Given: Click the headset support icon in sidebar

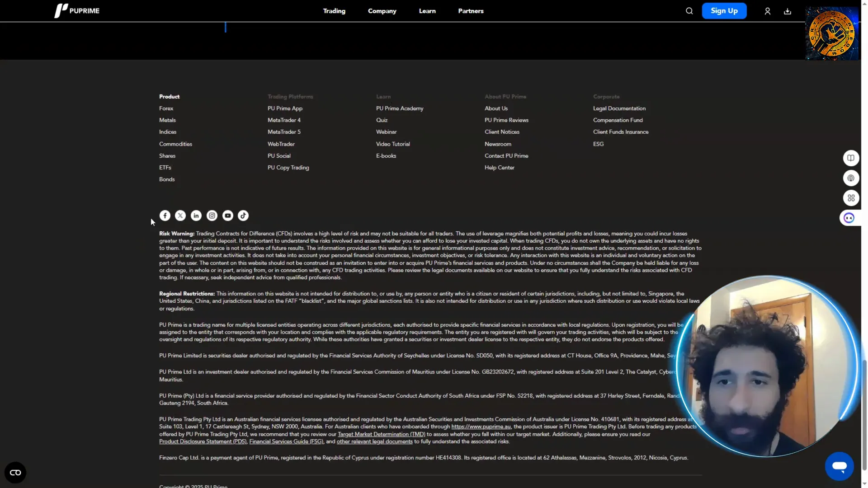Looking at the screenshot, I should (851, 178).
